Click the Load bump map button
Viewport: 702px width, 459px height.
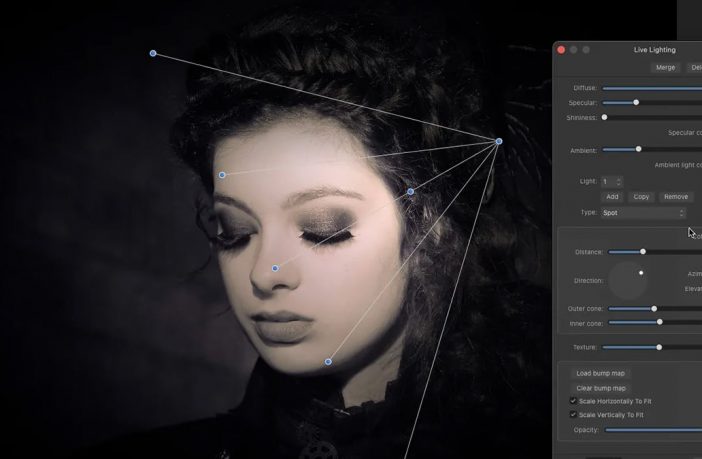pos(600,373)
